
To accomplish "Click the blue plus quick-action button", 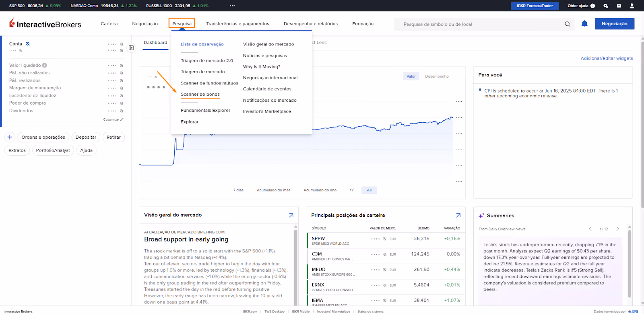I will pyautogui.click(x=10, y=137).
